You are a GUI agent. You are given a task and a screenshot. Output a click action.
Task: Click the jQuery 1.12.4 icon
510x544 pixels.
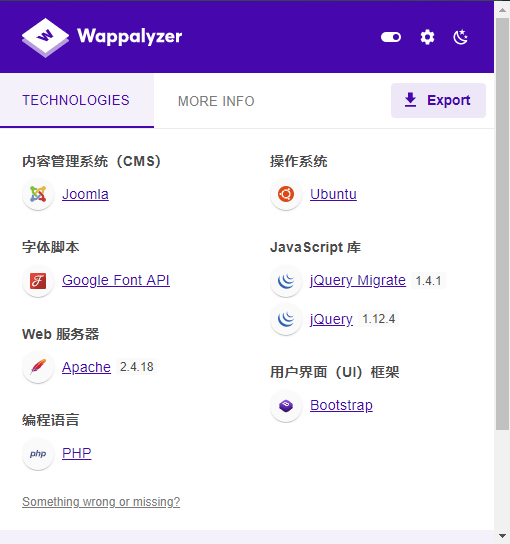tap(286, 319)
